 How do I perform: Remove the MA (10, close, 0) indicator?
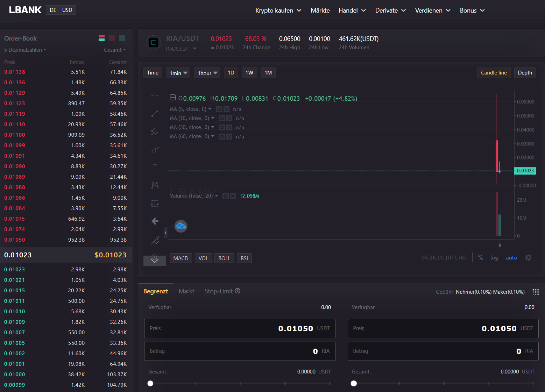coord(229,119)
